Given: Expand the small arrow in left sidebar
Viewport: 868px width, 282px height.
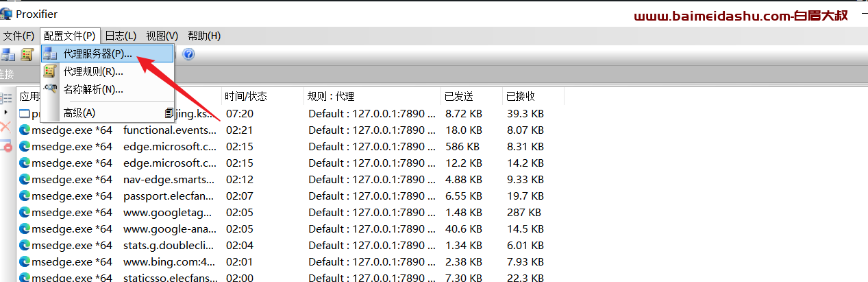Looking at the screenshot, I should 5,112.
